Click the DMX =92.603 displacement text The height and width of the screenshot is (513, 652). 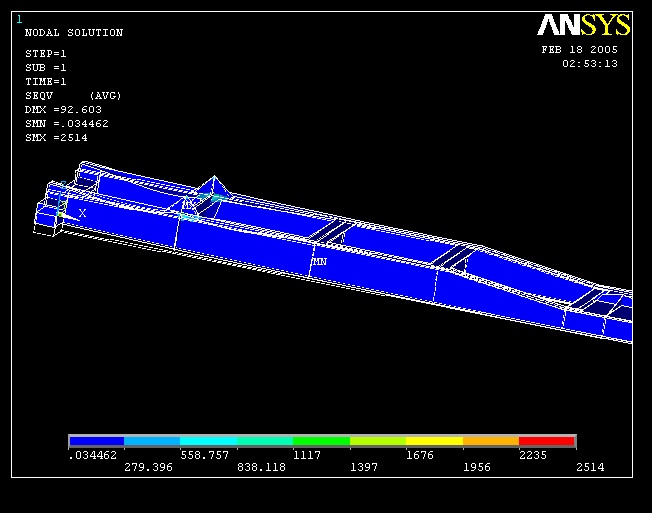tap(63, 110)
